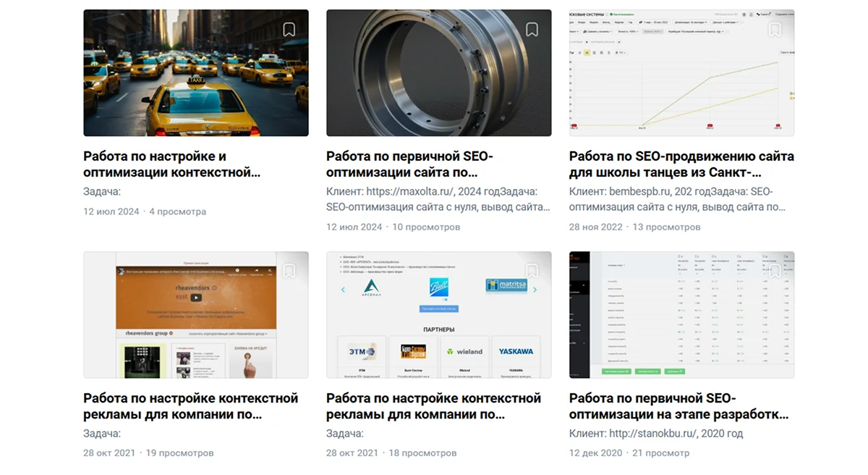Open title 'Работа по первичной SEO-оптимизации на этапе разработк'
This screenshot has height=475, width=868.
[x=678, y=406]
